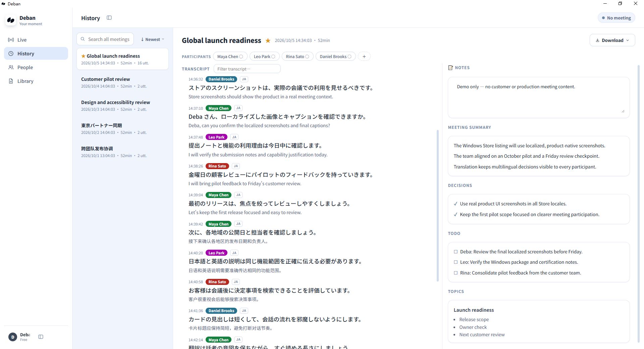Image resolution: width=644 pixels, height=349 pixels.
Task: Open the Library section in sidebar
Action: pyautogui.click(x=36, y=81)
